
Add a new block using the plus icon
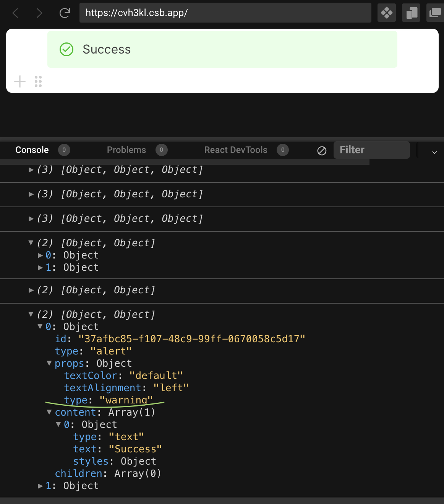click(x=19, y=81)
